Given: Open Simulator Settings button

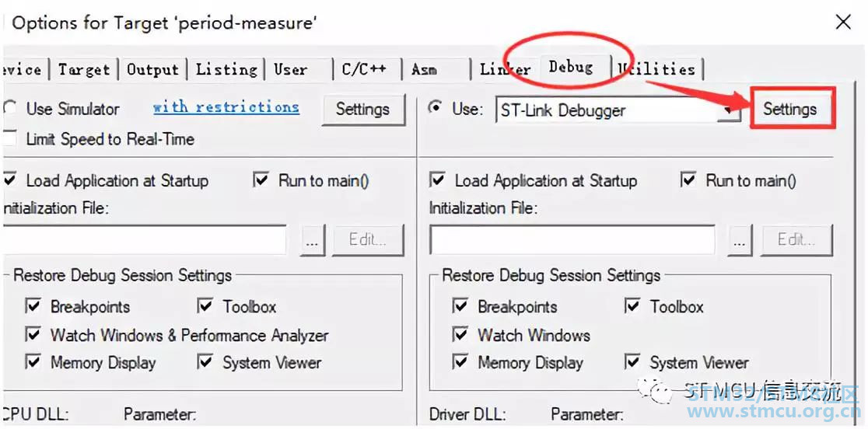Looking at the screenshot, I should click(362, 110).
